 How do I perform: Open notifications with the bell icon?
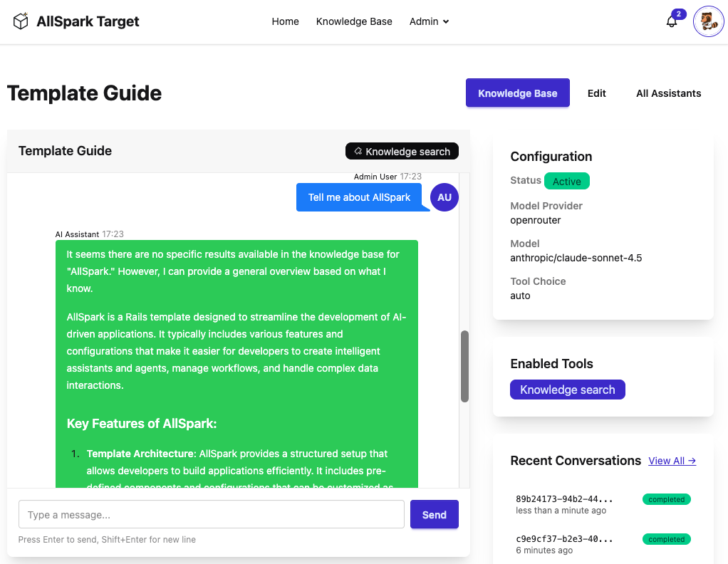pyautogui.click(x=670, y=22)
